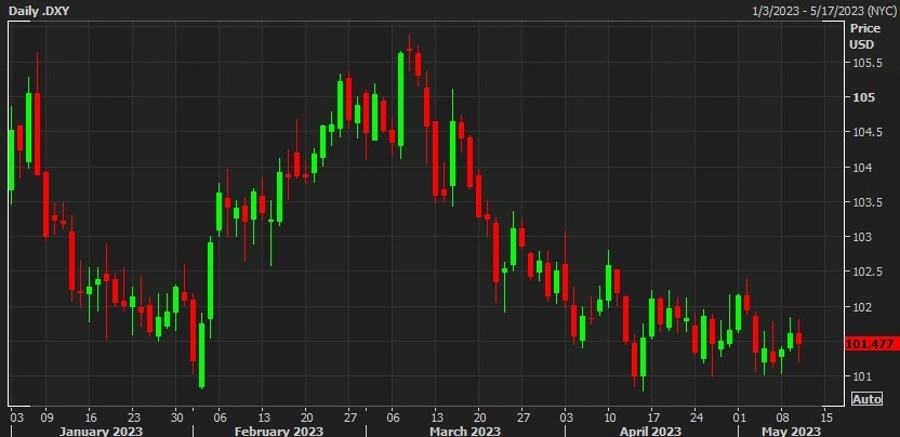This screenshot has width=900, height=437.
Task: Click the 24 date tick in April
Action: [696, 417]
